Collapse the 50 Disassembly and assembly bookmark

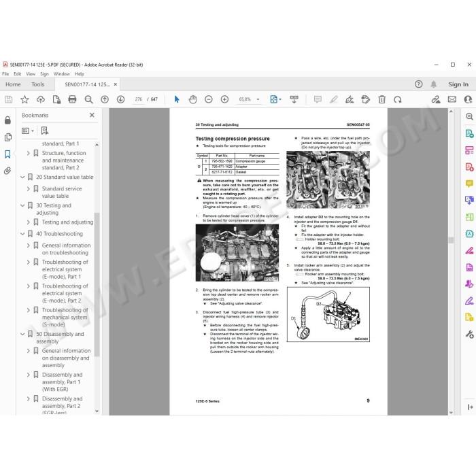click(22, 334)
